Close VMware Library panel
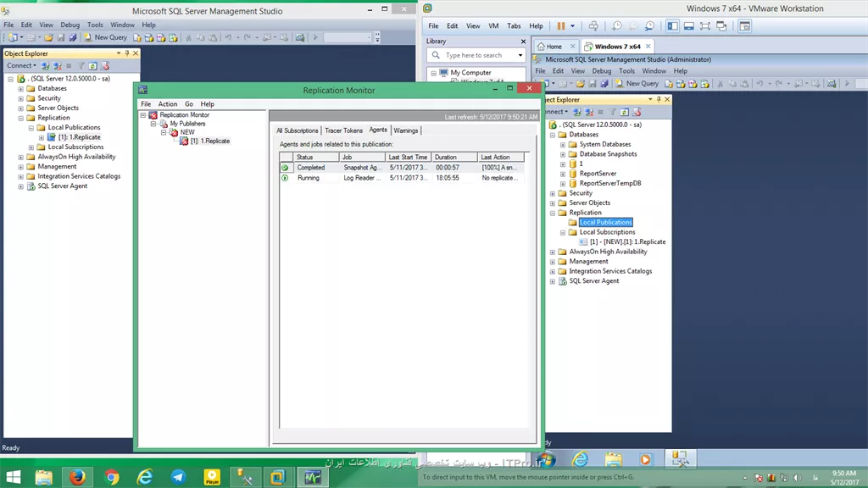 point(523,42)
